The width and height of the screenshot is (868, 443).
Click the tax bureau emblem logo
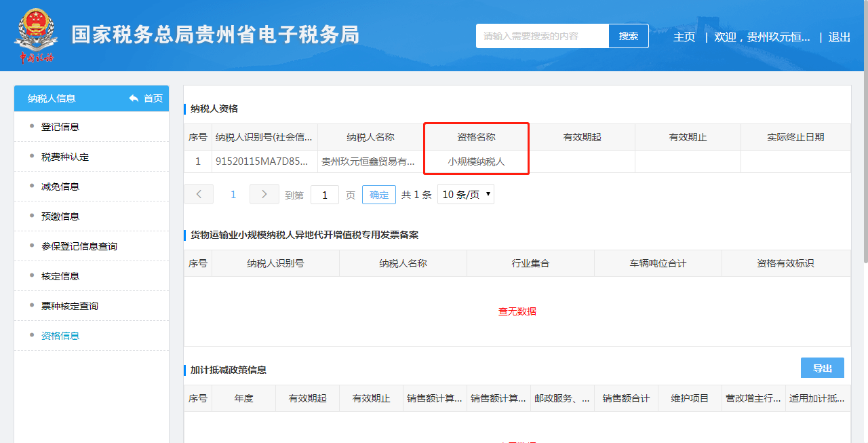[x=36, y=35]
